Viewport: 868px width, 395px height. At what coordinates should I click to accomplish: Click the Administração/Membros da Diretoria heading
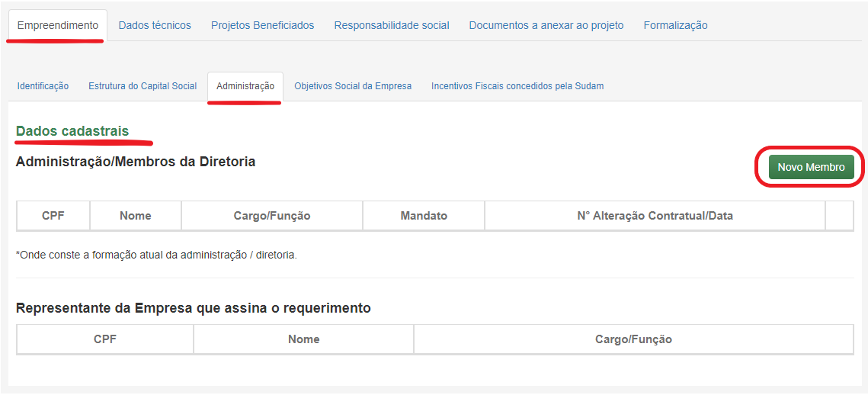[136, 162]
